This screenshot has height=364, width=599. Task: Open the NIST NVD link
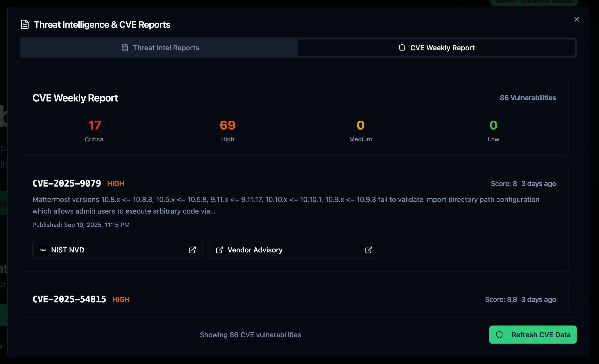point(118,250)
